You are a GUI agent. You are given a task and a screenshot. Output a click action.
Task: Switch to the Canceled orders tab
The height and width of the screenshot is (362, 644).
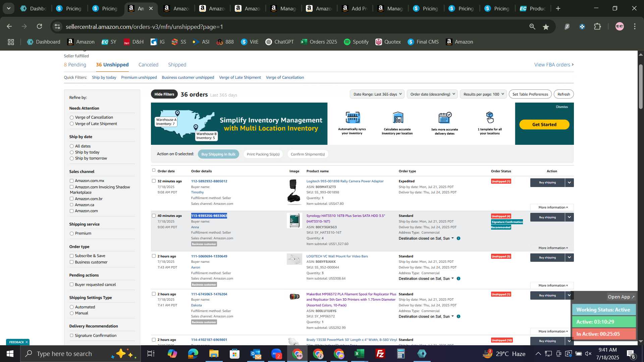click(148, 65)
